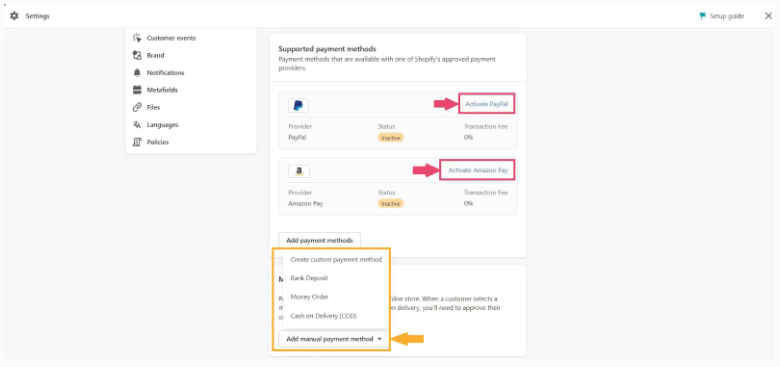This screenshot has height=367, width=780.
Task: Click the Languages icon
Action: (x=137, y=125)
